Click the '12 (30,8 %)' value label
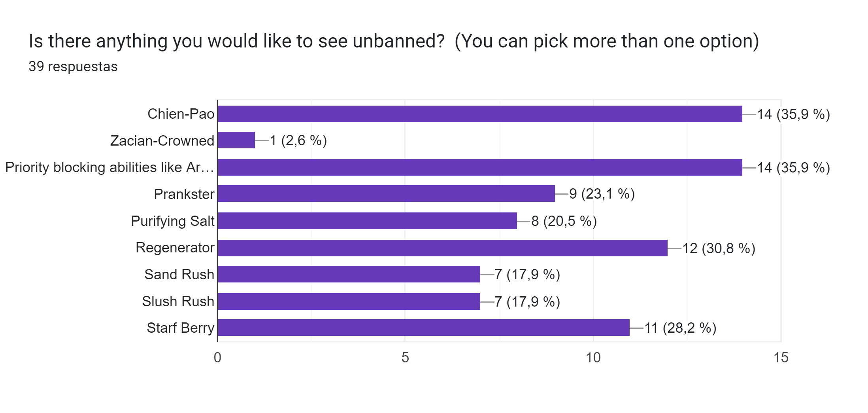This screenshot has width=868, height=413. [719, 248]
